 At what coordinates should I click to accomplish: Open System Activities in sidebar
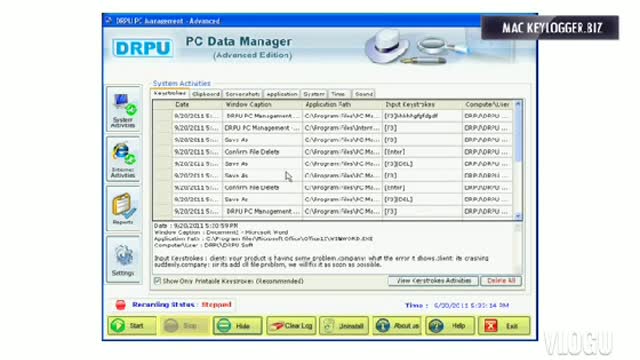124,109
